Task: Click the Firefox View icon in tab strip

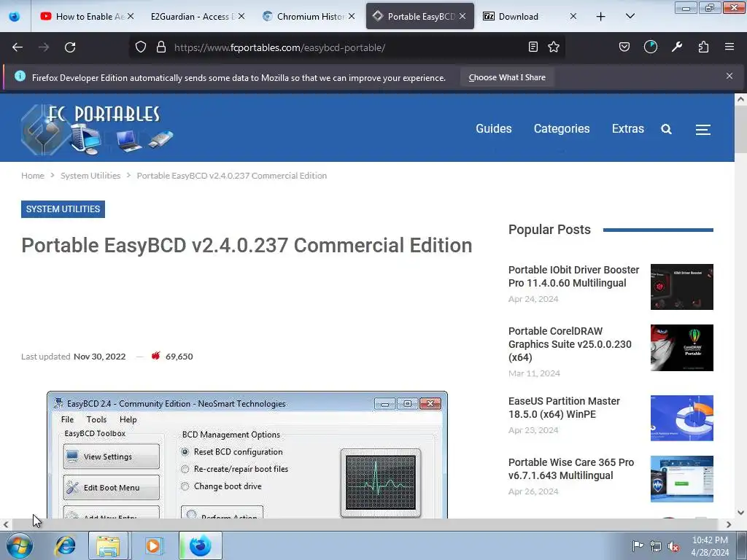Action: coord(15,16)
